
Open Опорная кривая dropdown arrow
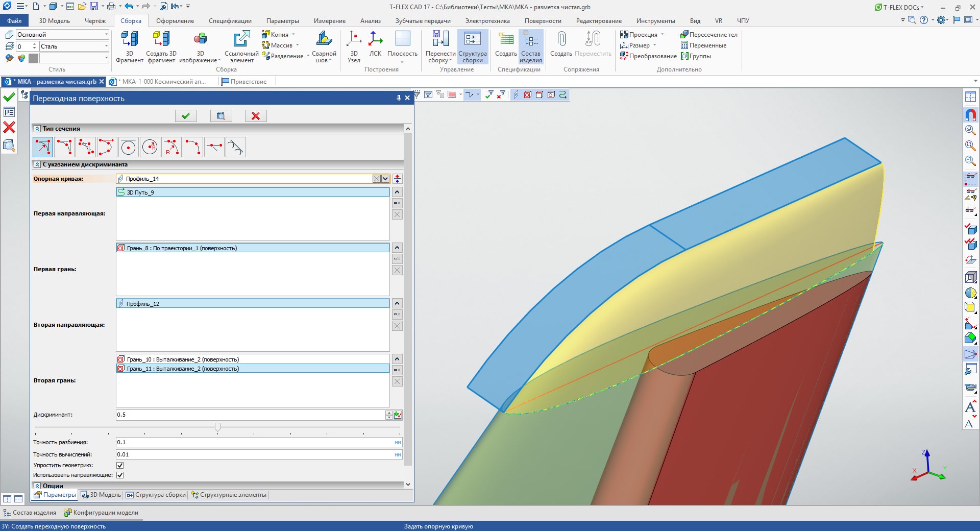click(386, 179)
